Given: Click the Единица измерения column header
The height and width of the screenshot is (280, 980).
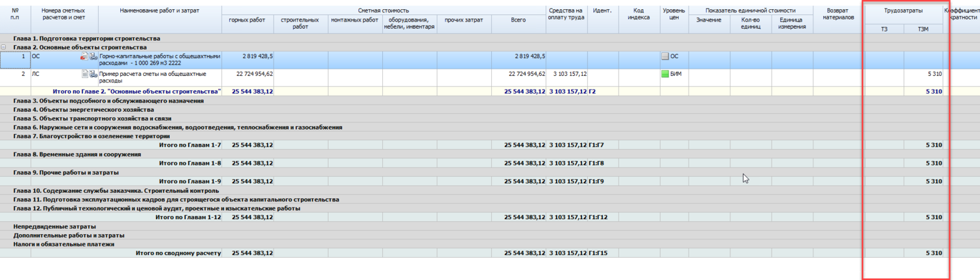Looking at the screenshot, I should pyautogui.click(x=792, y=23).
